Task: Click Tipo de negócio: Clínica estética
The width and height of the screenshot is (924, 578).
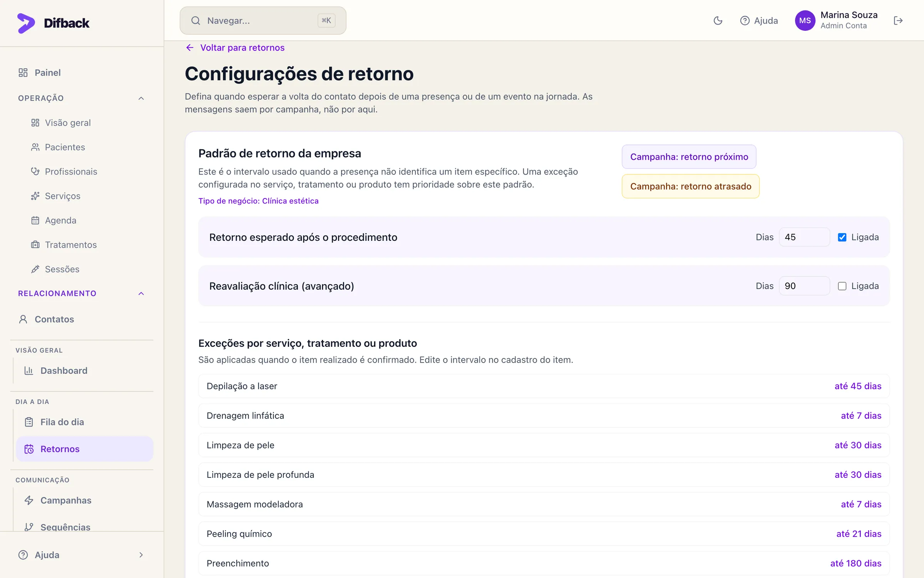Action: click(258, 201)
